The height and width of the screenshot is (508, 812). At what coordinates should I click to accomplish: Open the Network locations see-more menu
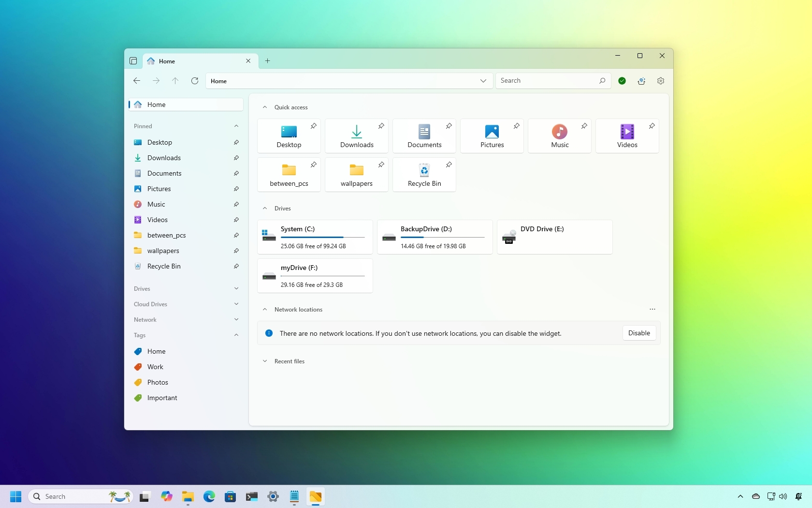[x=652, y=309]
